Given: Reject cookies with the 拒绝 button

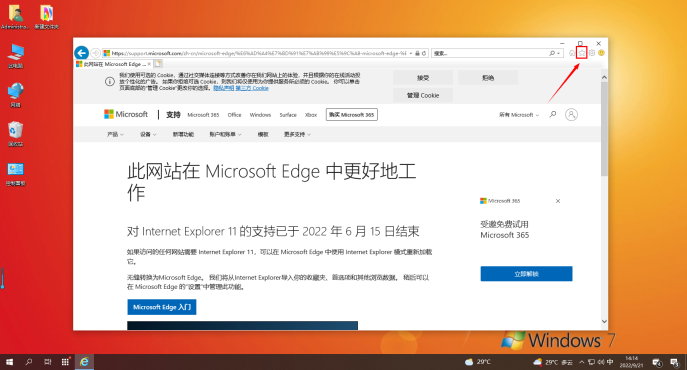Looking at the screenshot, I should click(488, 78).
